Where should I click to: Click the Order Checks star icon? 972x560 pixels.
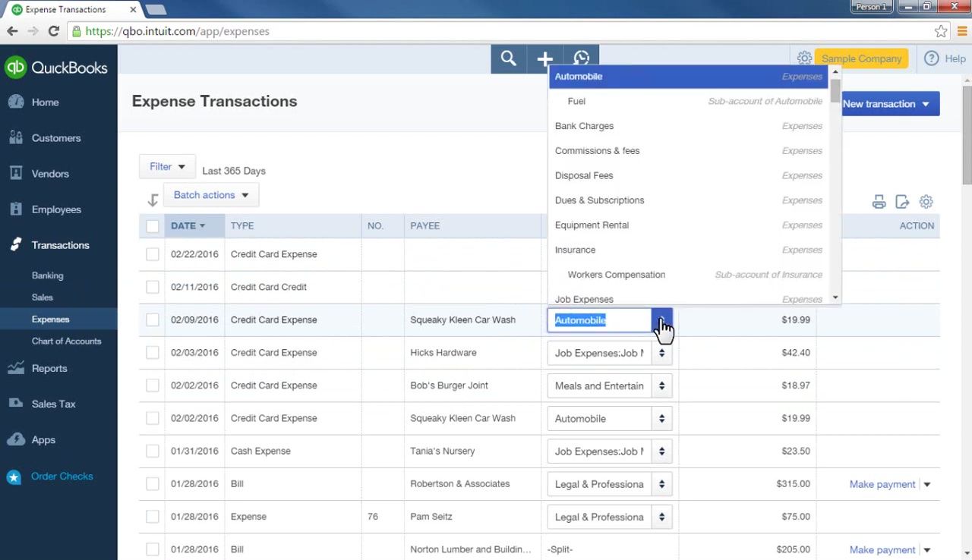click(x=14, y=477)
